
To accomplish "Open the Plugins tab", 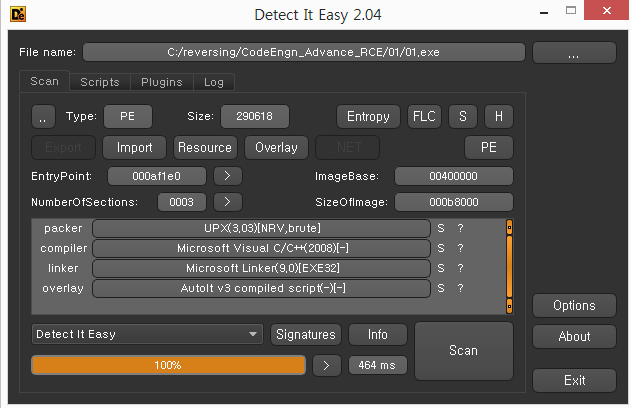I will [162, 82].
